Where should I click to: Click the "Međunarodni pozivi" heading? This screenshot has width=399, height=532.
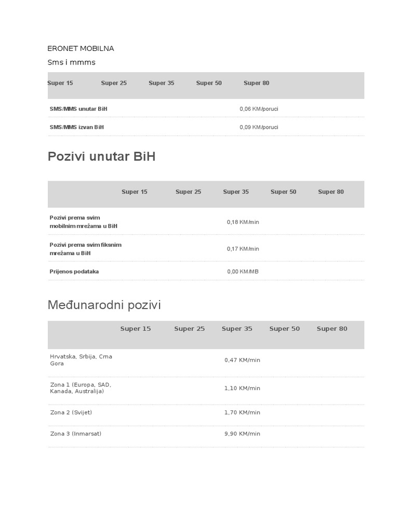click(x=104, y=305)
